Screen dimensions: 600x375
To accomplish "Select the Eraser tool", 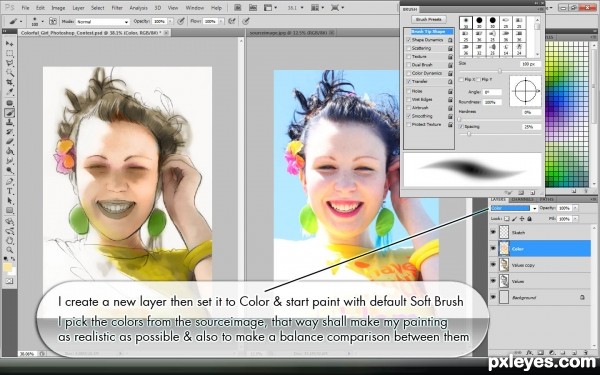I will pyautogui.click(x=10, y=141).
